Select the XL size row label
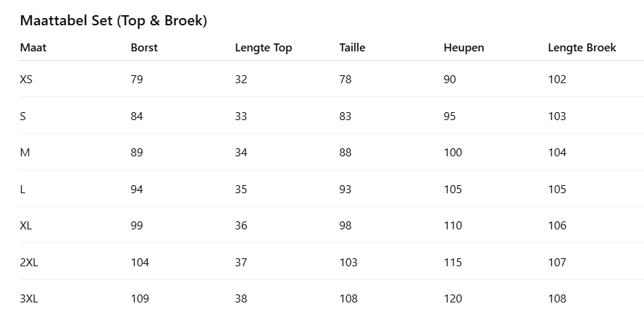The width and height of the screenshot is (644, 335). point(26,226)
